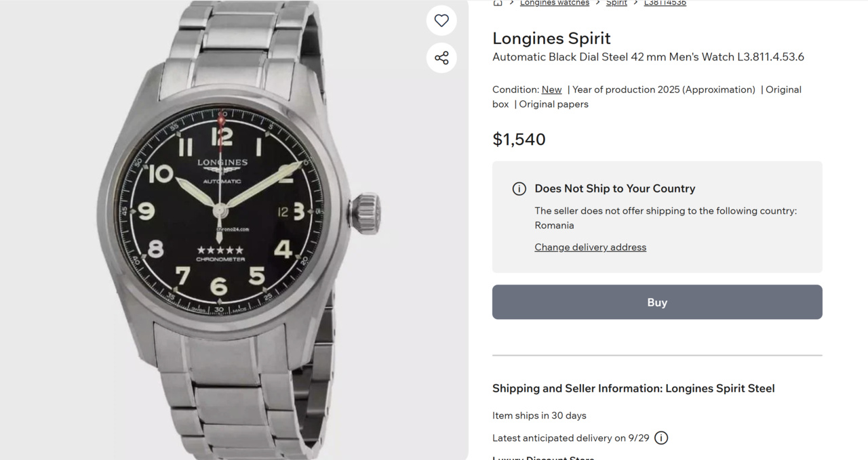868x460 pixels.
Task: Open info icon next to delivery date
Action: 661,438
